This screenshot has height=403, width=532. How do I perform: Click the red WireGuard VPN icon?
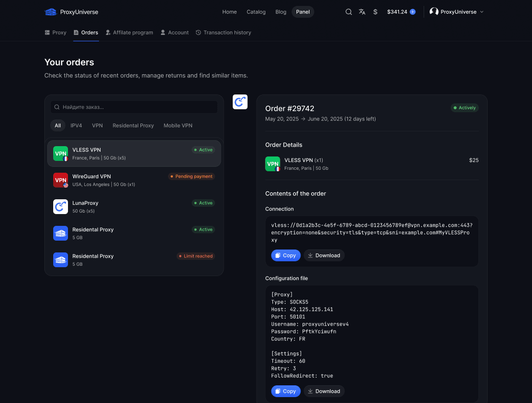[61, 180]
